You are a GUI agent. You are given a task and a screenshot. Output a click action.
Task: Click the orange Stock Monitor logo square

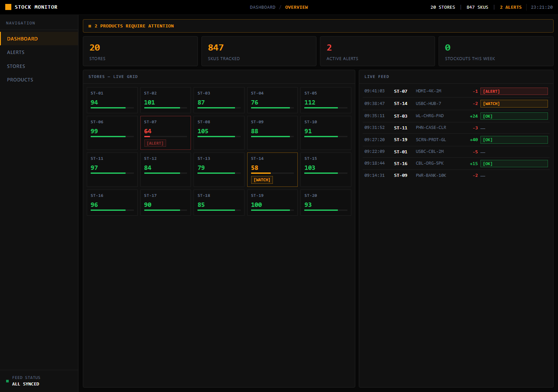(x=8, y=7)
